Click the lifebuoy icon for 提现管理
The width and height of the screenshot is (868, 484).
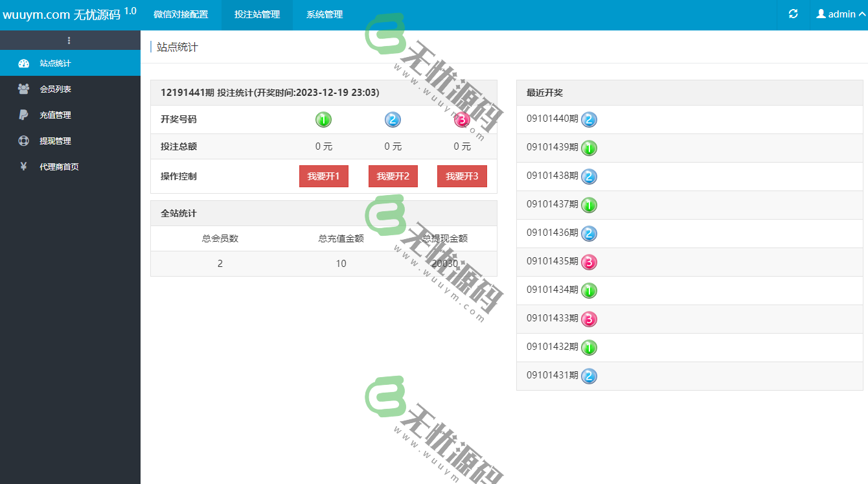25,141
